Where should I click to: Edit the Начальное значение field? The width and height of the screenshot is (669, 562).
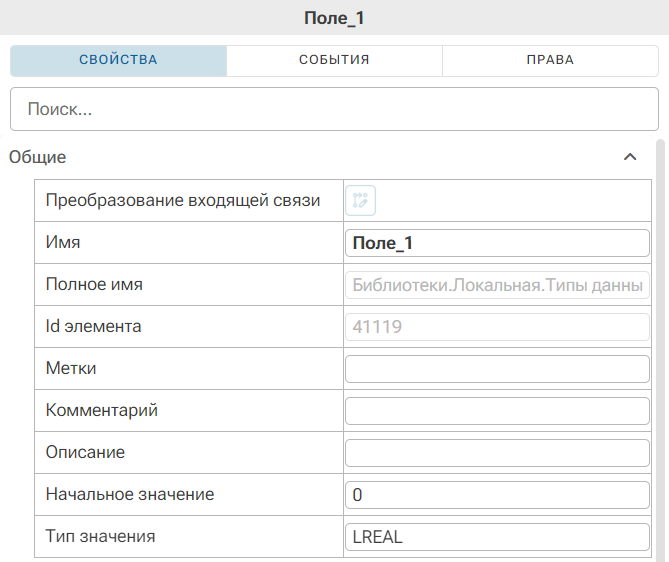click(x=497, y=495)
